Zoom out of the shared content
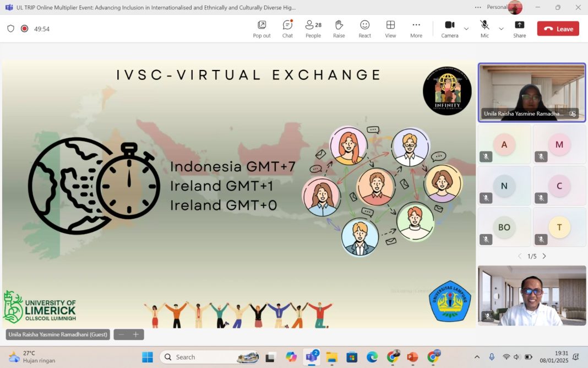Viewport: 588px width, 368px height. pos(121,334)
